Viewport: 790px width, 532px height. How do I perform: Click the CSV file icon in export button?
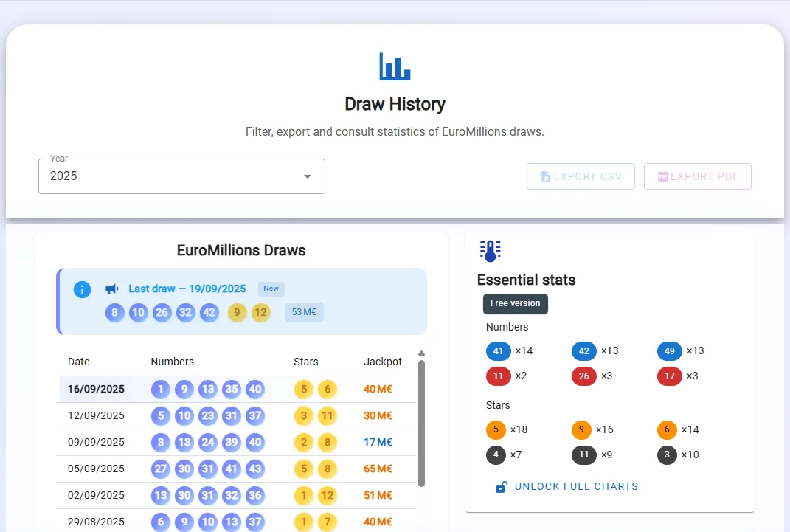[x=546, y=177]
